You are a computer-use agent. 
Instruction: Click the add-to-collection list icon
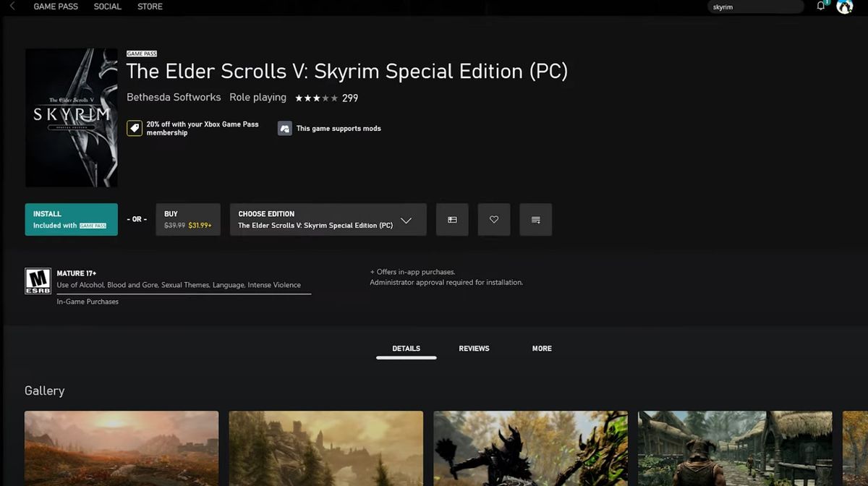coord(535,219)
